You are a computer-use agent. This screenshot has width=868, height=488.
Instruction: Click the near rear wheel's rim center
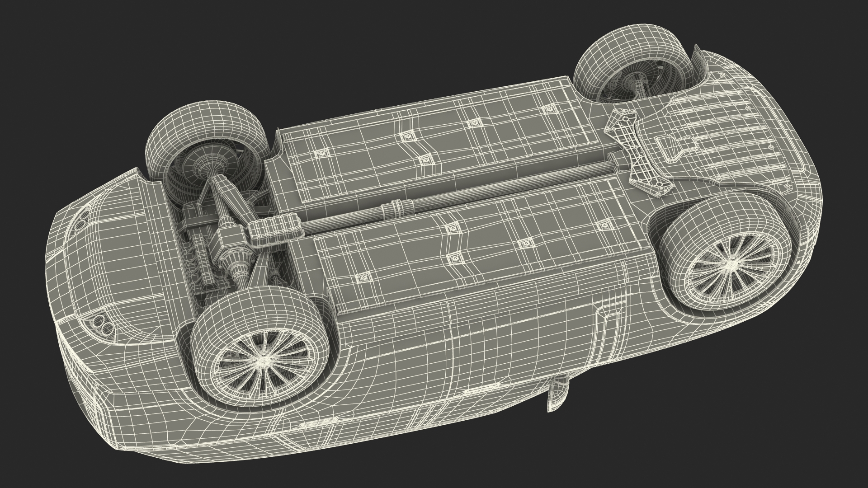(730, 266)
